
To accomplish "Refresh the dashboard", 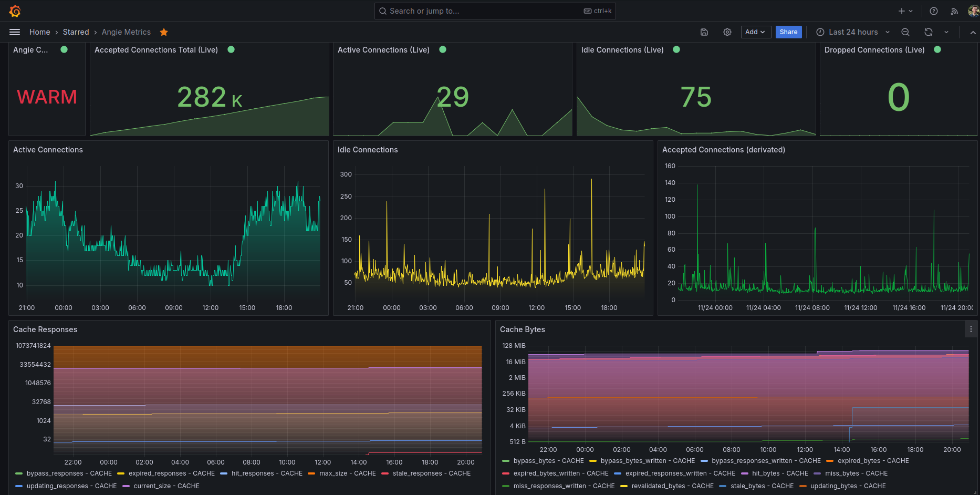I will click(929, 32).
